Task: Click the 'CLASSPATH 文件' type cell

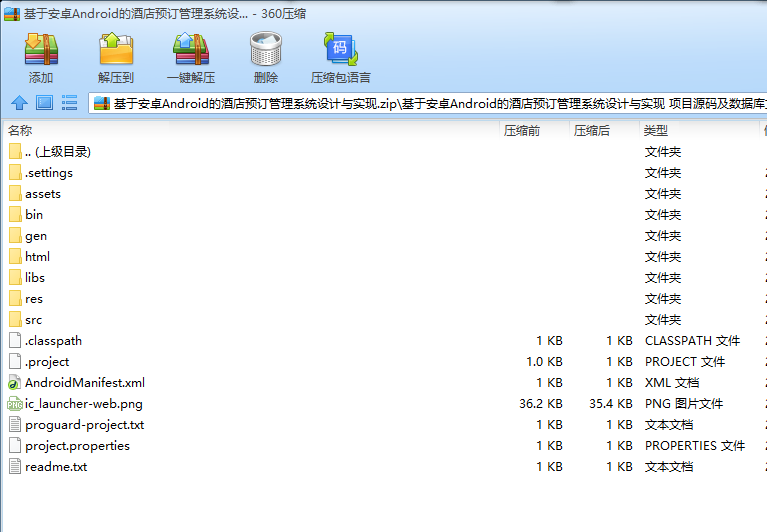Action: coord(693,341)
